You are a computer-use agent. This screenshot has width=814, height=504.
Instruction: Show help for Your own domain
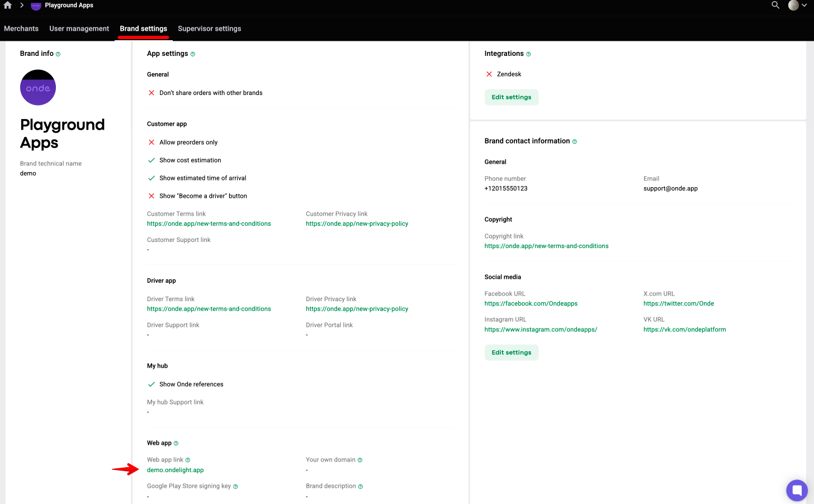[360, 460]
